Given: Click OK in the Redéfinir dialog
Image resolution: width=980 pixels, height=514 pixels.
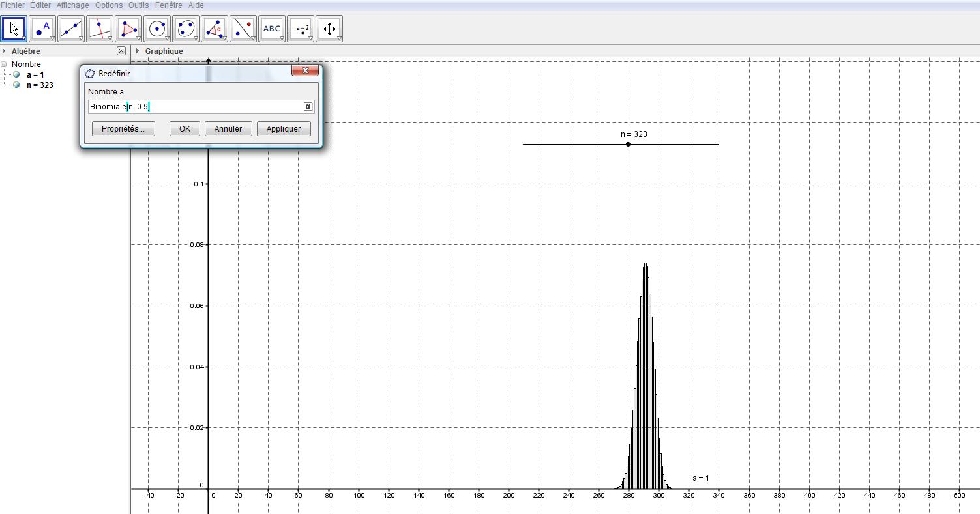Looking at the screenshot, I should 185,129.
